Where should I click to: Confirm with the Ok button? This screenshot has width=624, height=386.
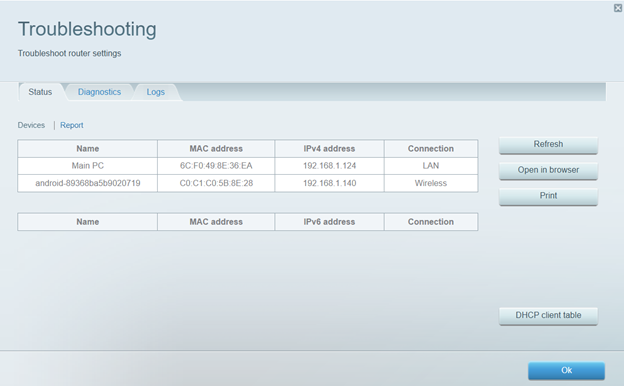click(566, 370)
